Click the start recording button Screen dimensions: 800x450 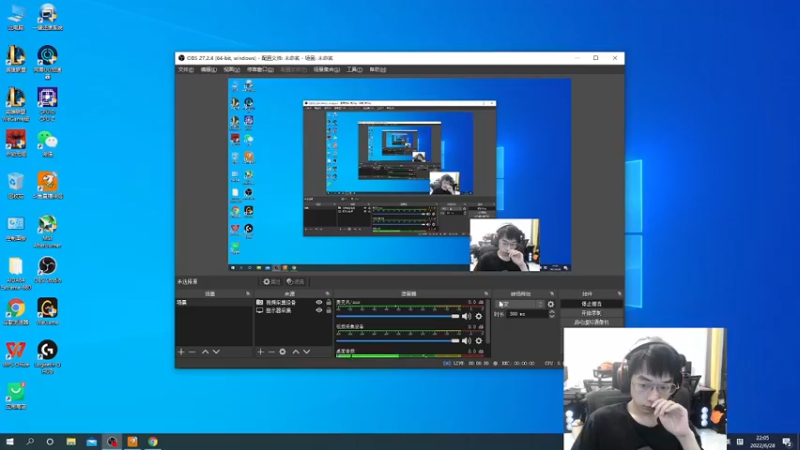pyautogui.click(x=591, y=313)
